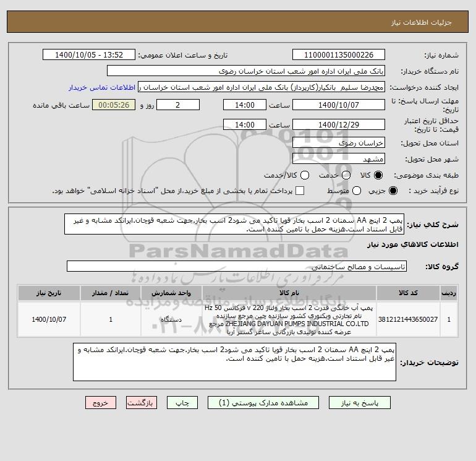
Task: Click the ایجاد کننده درخواست field
Action: point(261,87)
